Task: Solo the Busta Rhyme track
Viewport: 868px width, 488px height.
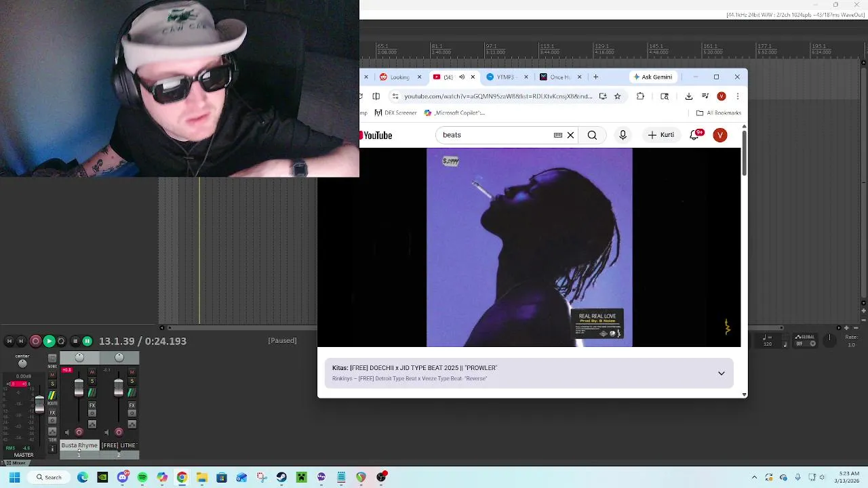Action: pyautogui.click(x=92, y=381)
